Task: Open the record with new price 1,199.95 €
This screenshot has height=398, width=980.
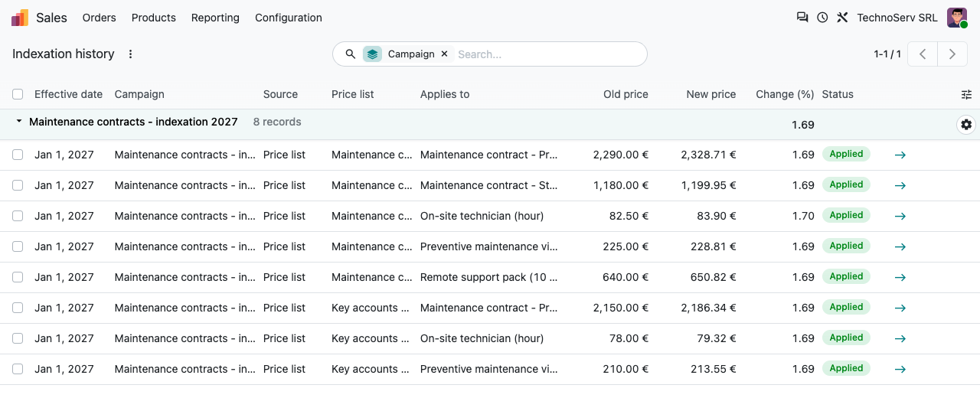Action: (x=900, y=185)
